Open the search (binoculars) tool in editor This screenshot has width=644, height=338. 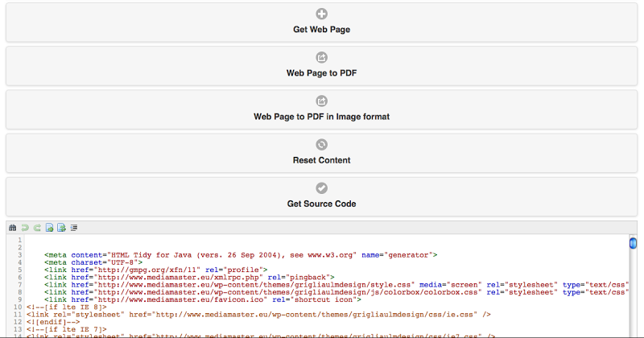tap(13, 228)
